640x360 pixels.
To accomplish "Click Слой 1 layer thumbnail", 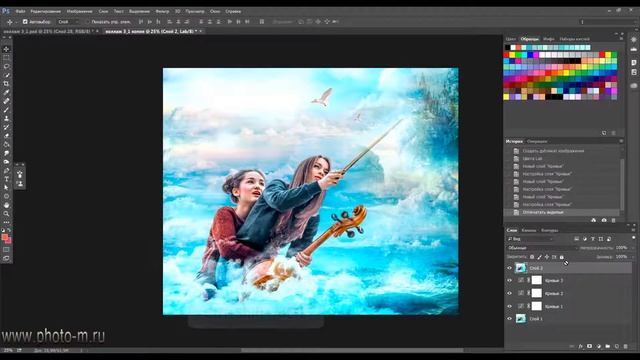I will click(x=521, y=319).
